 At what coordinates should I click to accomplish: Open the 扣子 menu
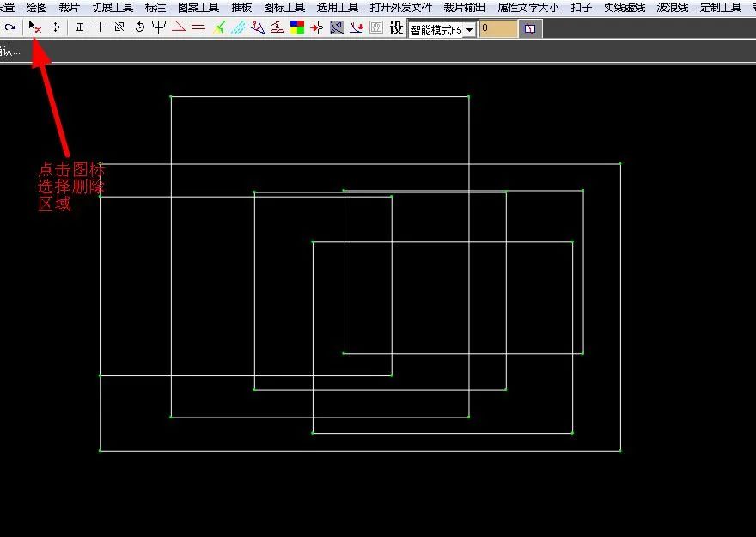(x=582, y=8)
